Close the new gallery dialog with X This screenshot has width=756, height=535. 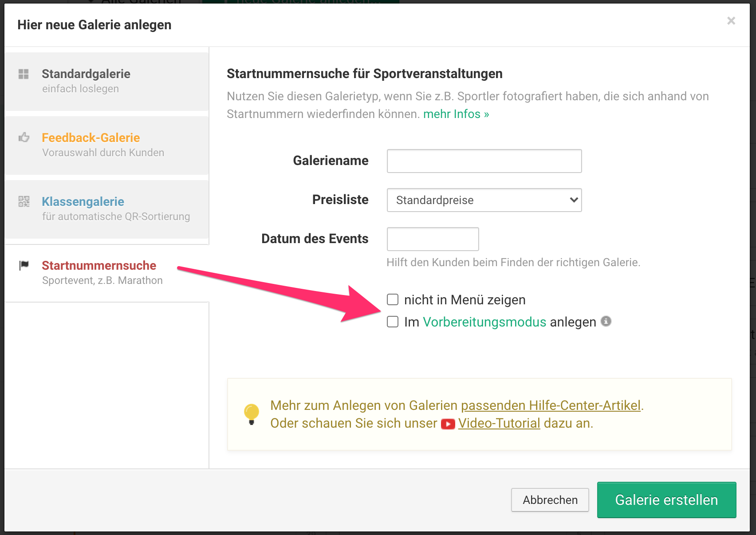[731, 21]
